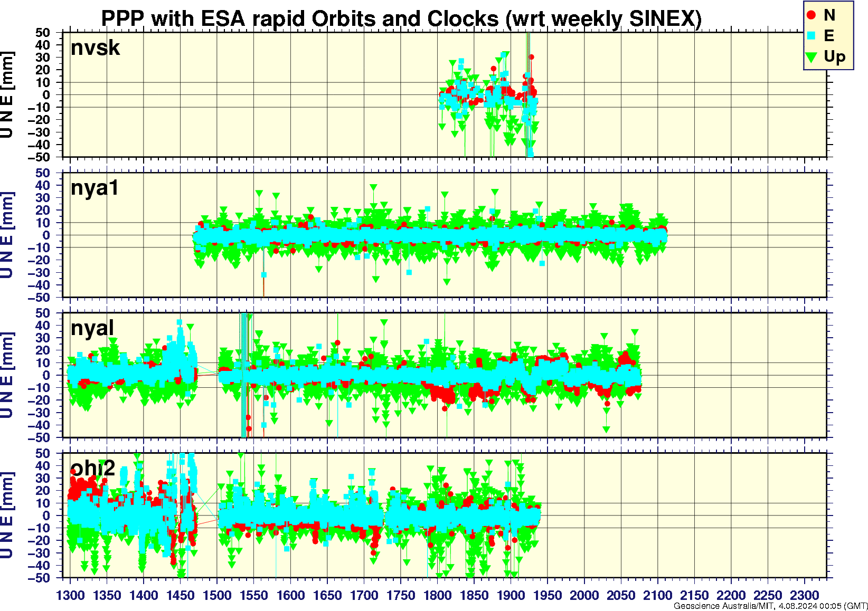Select the ohi2 station label
The width and height of the screenshot is (868, 611).
pyautogui.click(x=93, y=468)
